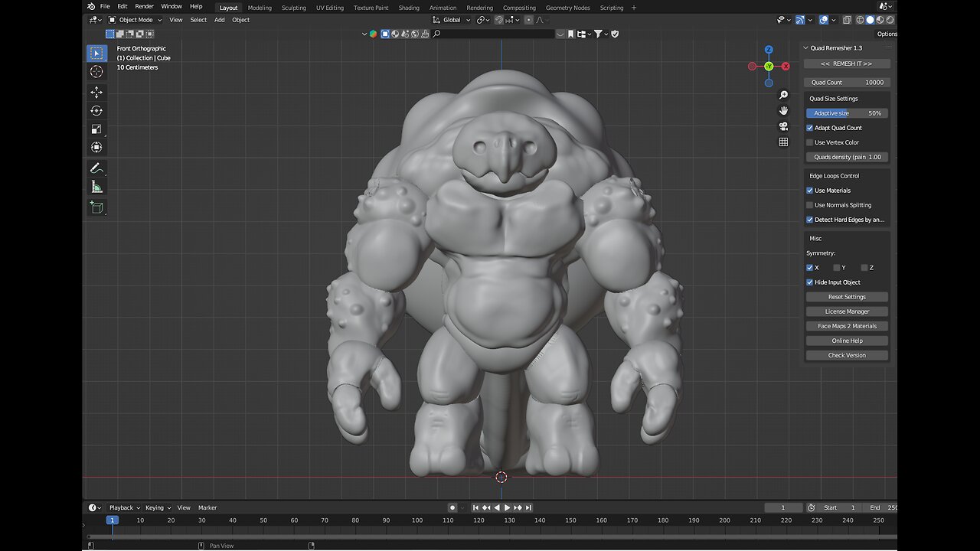Image resolution: width=980 pixels, height=551 pixels.
Task: Open the Global transform orientation dropdown
Action: click(x=452, y=20)
